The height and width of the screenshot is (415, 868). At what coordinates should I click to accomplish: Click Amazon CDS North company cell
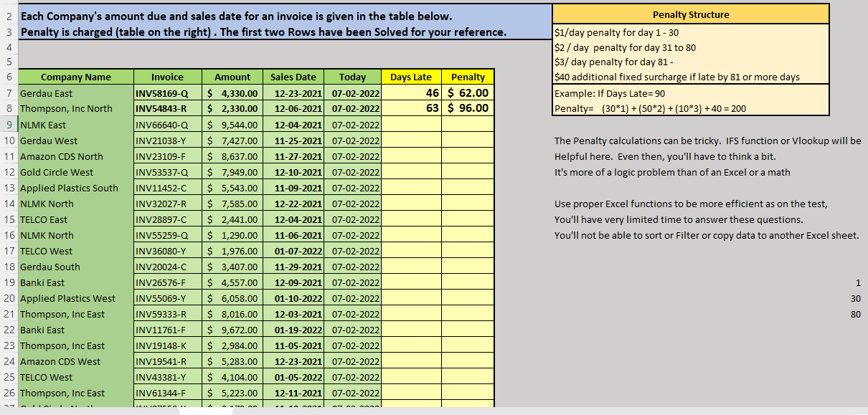[x=76, y=156]
